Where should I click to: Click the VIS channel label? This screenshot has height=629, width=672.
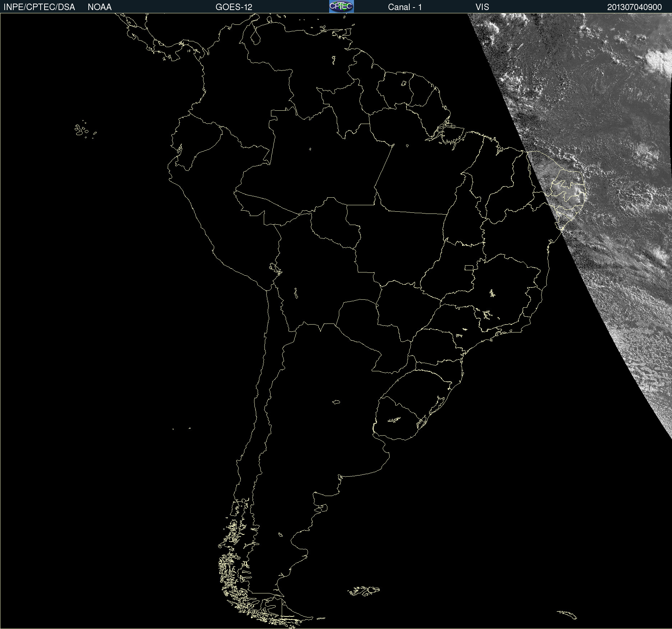(482, 7)
